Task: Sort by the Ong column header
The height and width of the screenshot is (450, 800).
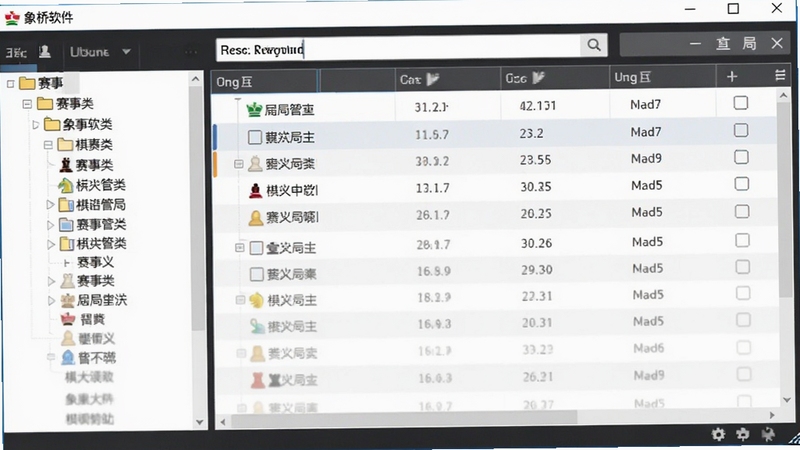Action: [265, 81]
